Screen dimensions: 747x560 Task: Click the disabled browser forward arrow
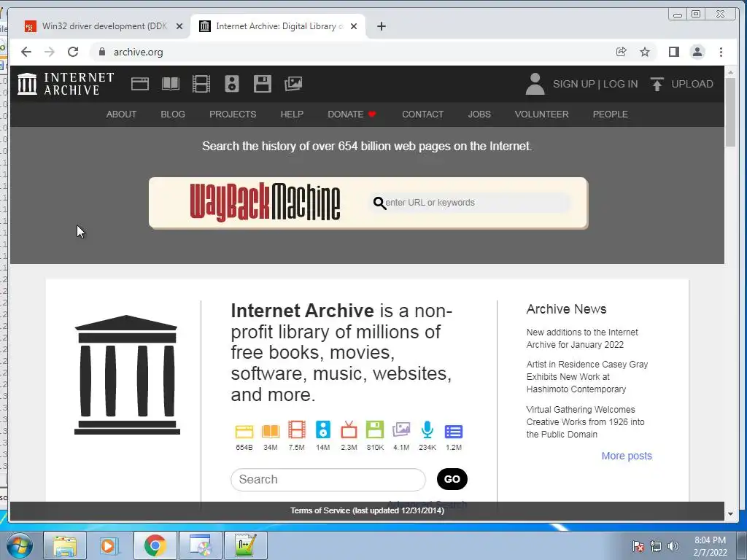click(50, 52)
